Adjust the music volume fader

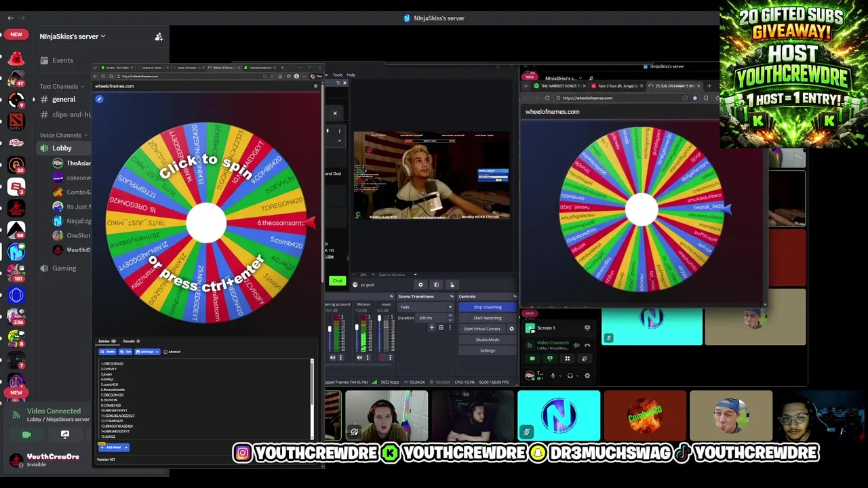coord(379,318)
